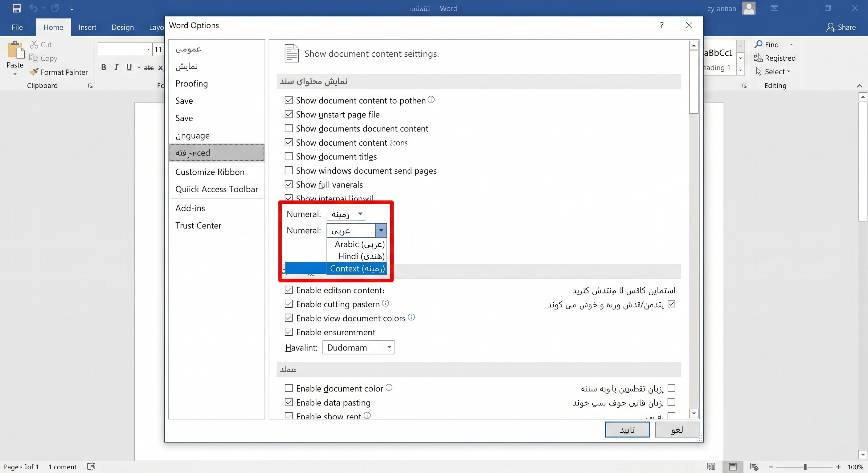This screenshot has width=868, height=473.
Task: Check Show document titles
Action: pos(289,156)
